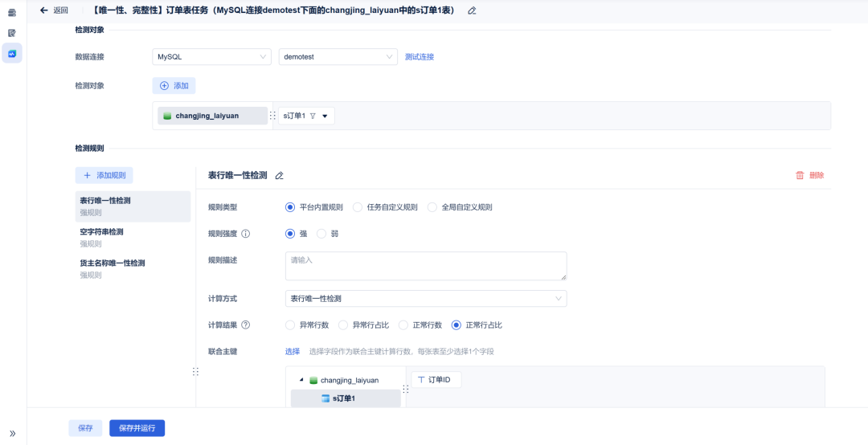Image resolution: width=868 pixels, height=445 pixels.
Task: Open the s订单1 table dropdown arrow
Action: tap(325, 116)
